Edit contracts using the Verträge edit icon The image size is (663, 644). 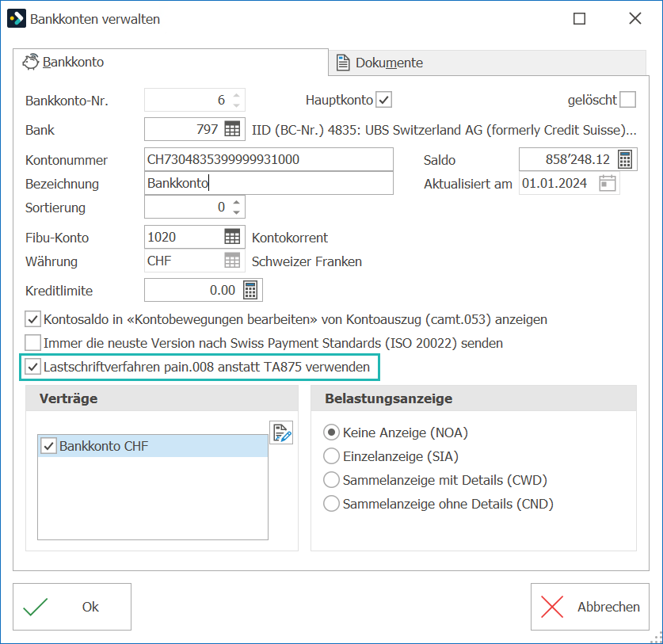coord(282,433)
